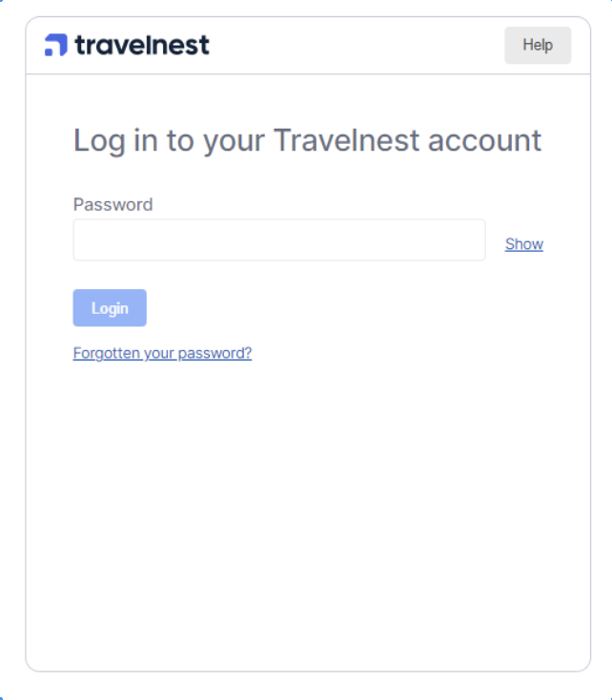Click the light blue Login button
The image size is (612, 700).
[110, 308]
